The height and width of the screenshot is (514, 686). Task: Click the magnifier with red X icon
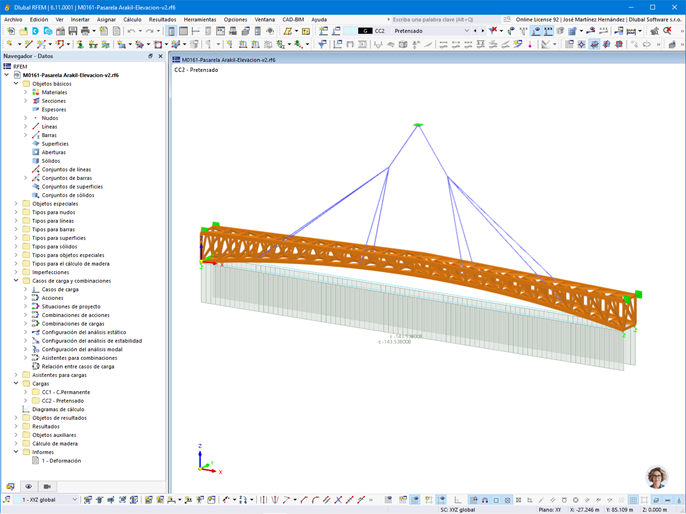[x=667, y=31]
